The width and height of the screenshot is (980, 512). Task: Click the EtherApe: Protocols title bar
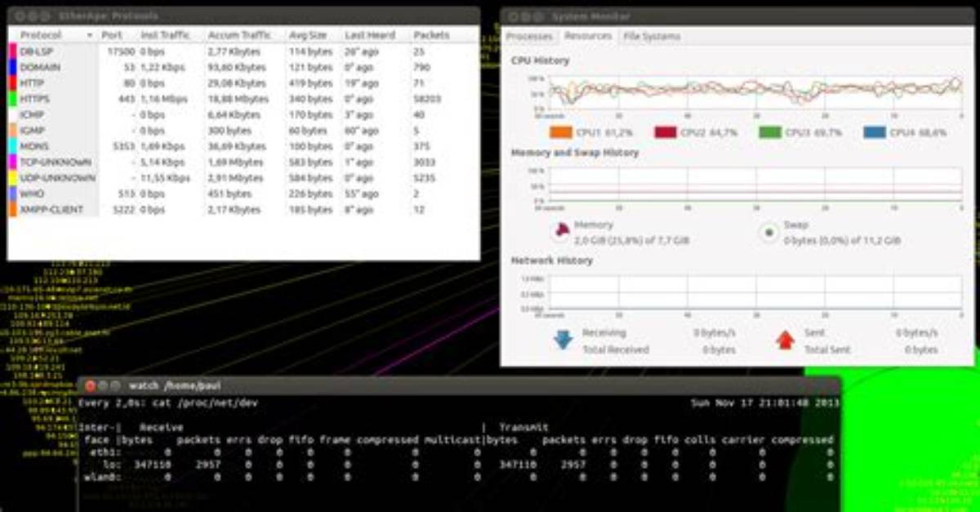243,15
